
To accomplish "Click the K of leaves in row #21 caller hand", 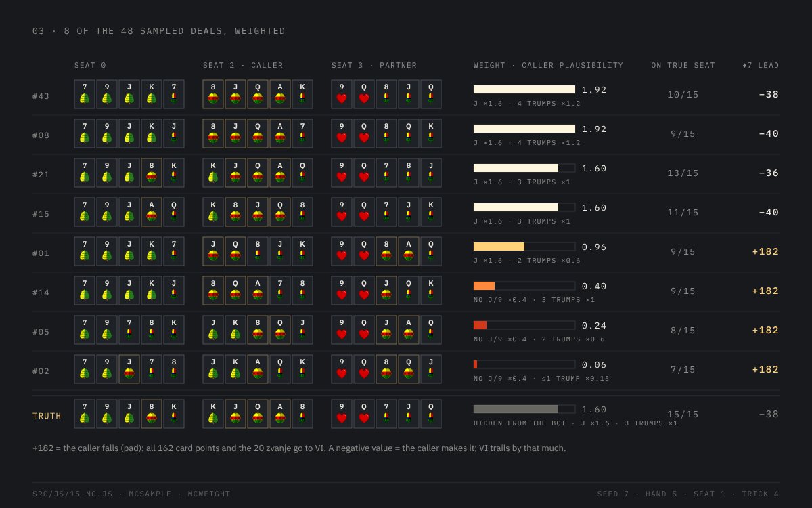I will 213,173.
